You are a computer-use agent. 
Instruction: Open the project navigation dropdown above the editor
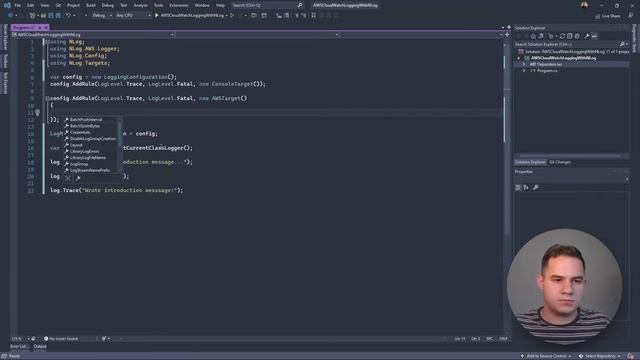tap(93, 35)
